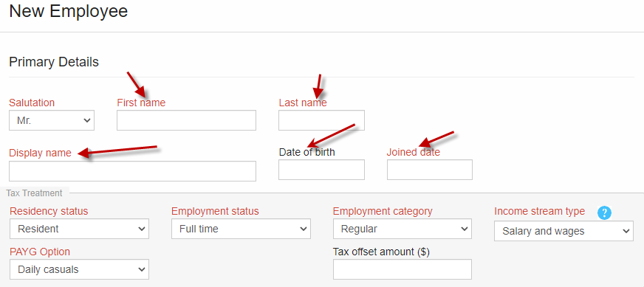The image size is (644, 287).
Task: Select the Joined date input box
Action: tap(430, 170)
